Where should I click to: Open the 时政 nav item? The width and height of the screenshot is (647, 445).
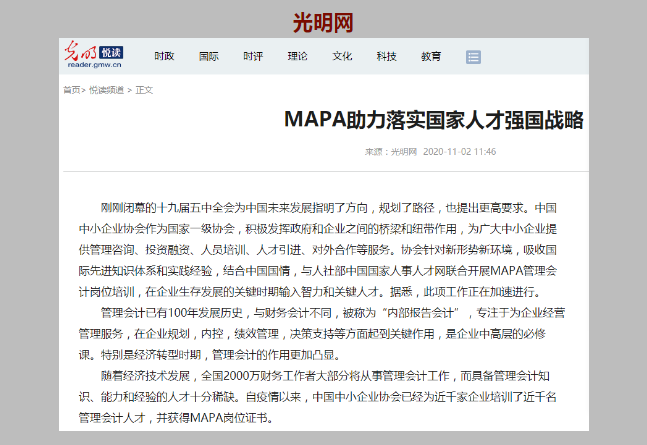pyautogui.click(x=164, y=56)
